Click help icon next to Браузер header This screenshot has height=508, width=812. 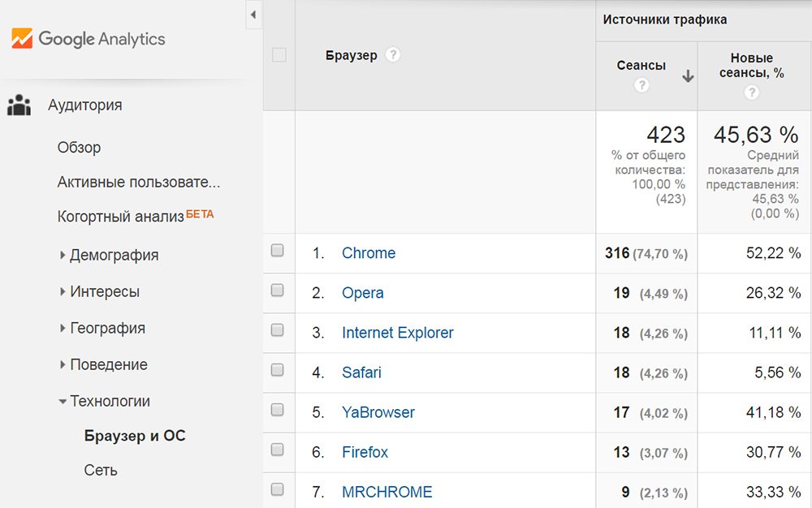pyautogui.click(x=393, y=55)
